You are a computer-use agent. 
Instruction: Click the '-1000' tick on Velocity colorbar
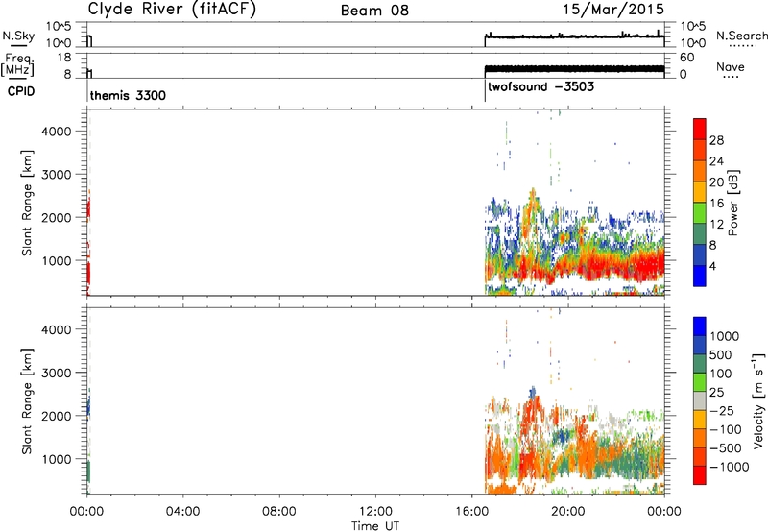pos(729,467)
